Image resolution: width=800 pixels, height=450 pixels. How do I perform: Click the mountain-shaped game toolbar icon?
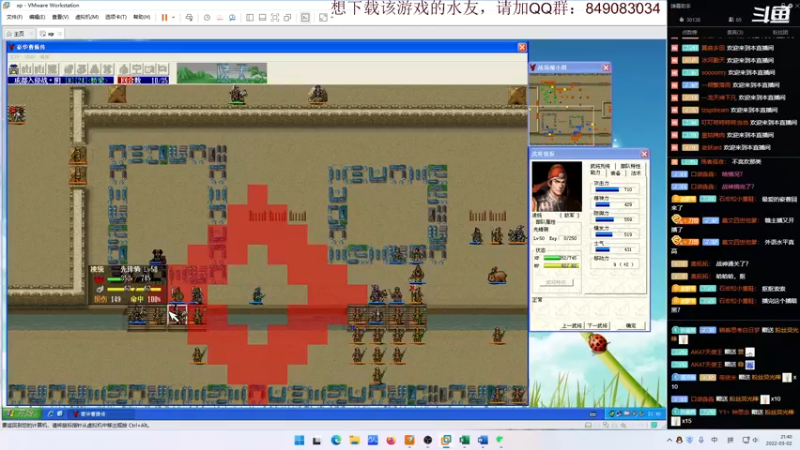click(x=95, y=69)
